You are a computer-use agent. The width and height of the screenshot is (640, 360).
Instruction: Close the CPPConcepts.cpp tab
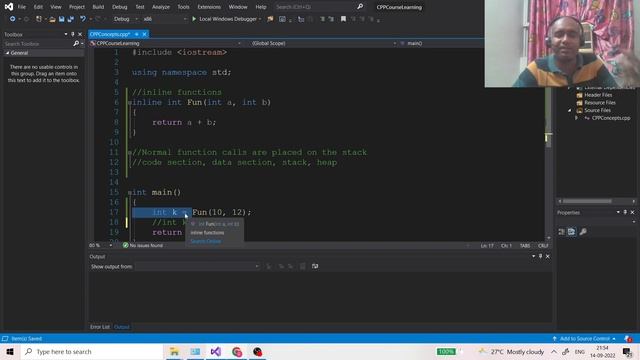click(x=144, y=34)
